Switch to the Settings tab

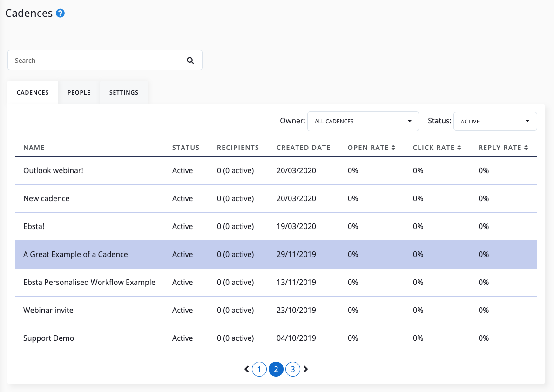pyautogui.click(x=124, y=92)
